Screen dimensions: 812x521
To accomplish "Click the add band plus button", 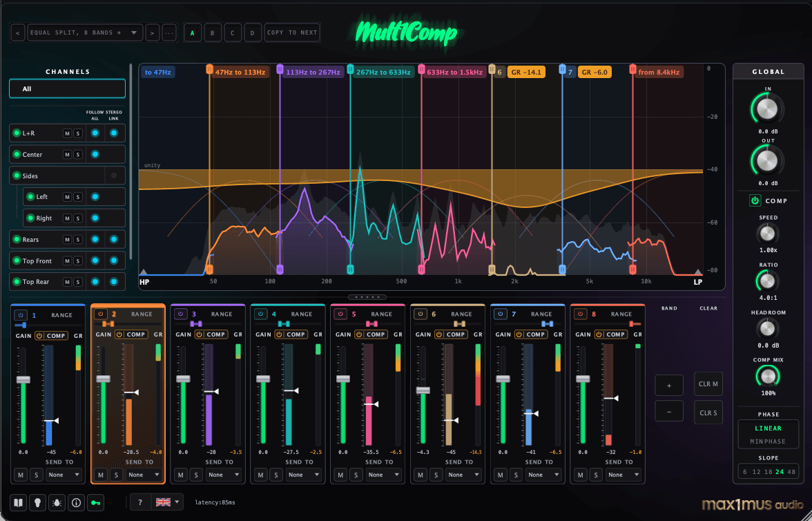I will tap(669, 386).
